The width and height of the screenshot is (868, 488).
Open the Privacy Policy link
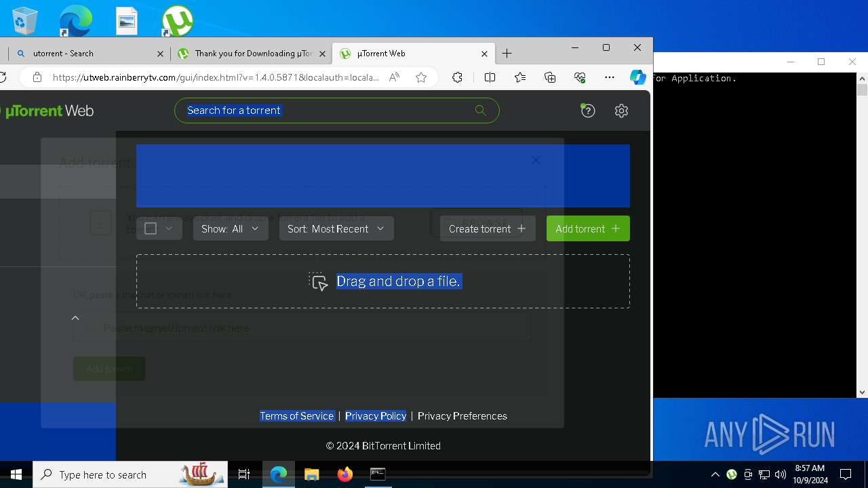point(376,416)
